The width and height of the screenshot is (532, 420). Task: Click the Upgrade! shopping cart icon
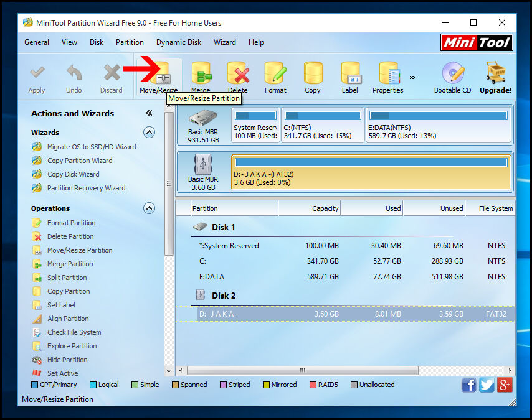point(496,72)
